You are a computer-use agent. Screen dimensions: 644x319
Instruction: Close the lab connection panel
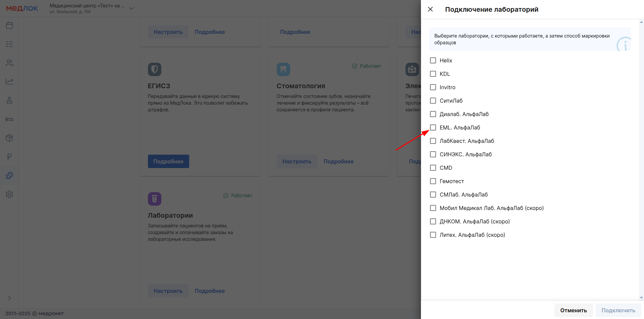pos(430,9)
